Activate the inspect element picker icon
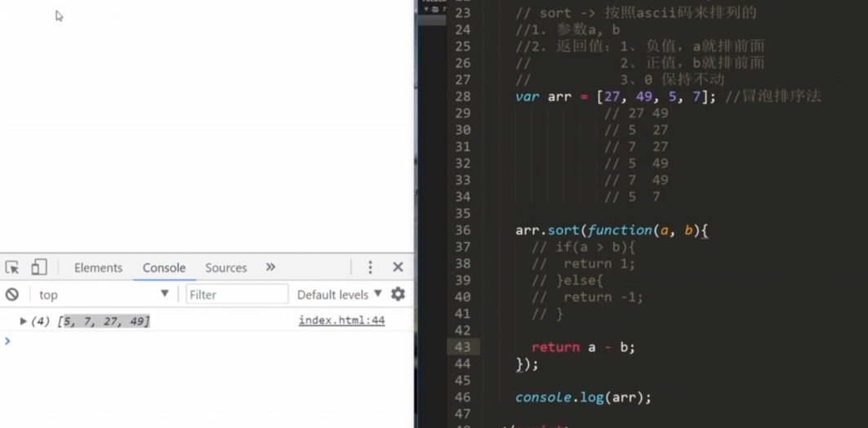 (12, 267)
